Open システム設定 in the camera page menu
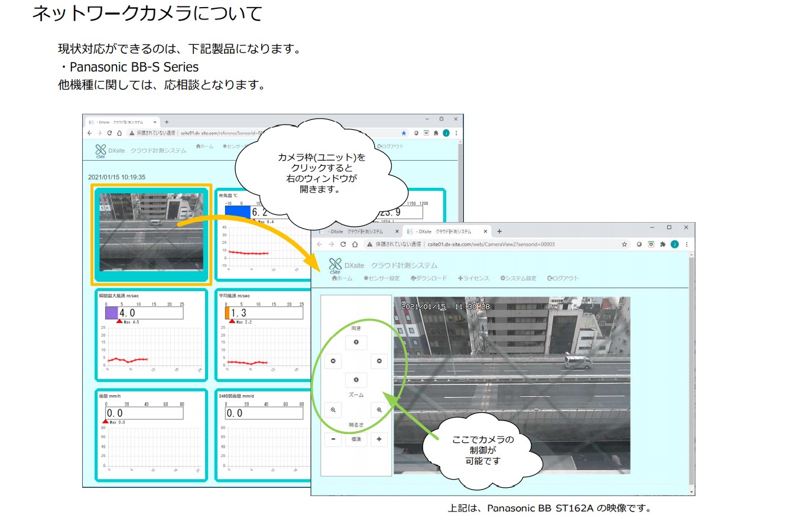The height and width of the screenshot is (515, 812). [x=518, y=278]
